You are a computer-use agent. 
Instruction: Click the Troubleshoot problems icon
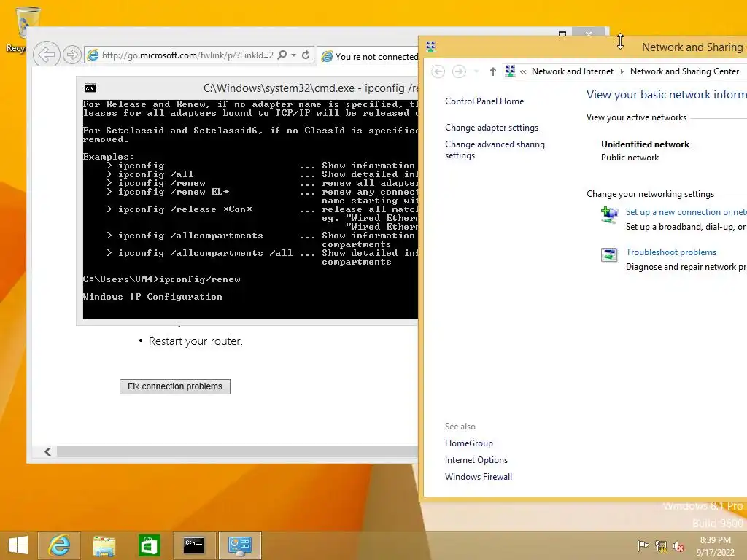point(609,254)
